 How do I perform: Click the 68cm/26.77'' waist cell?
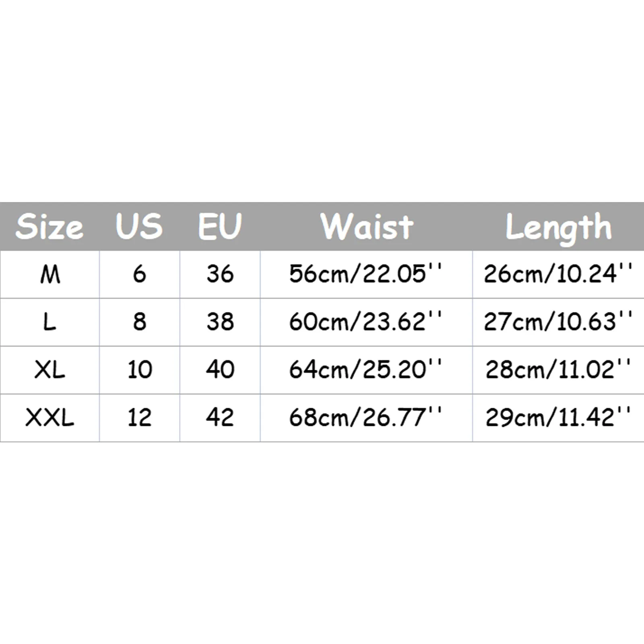366,418
